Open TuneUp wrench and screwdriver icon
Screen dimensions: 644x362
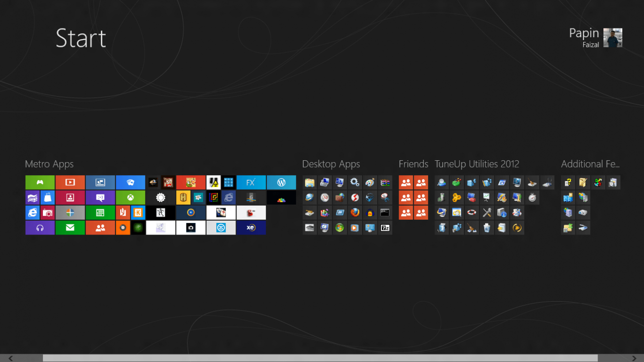point(487,212)
